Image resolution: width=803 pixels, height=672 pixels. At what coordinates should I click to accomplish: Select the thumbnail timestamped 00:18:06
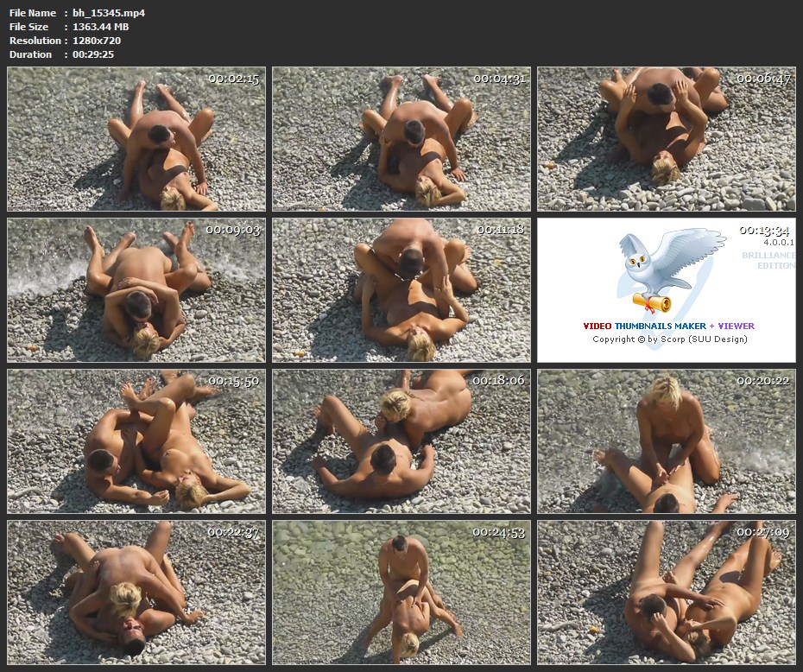[x=401, y=441]
